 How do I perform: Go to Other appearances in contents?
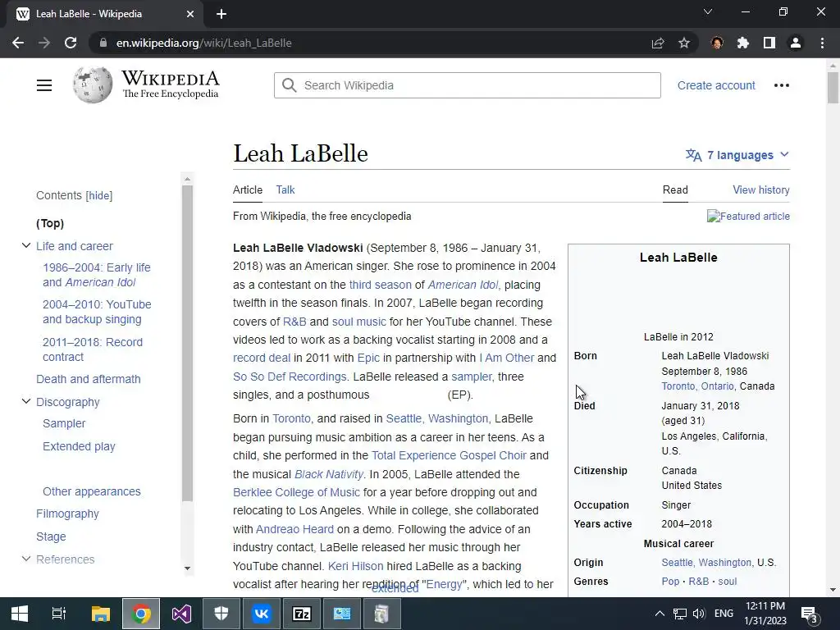(x=92, y=491)
